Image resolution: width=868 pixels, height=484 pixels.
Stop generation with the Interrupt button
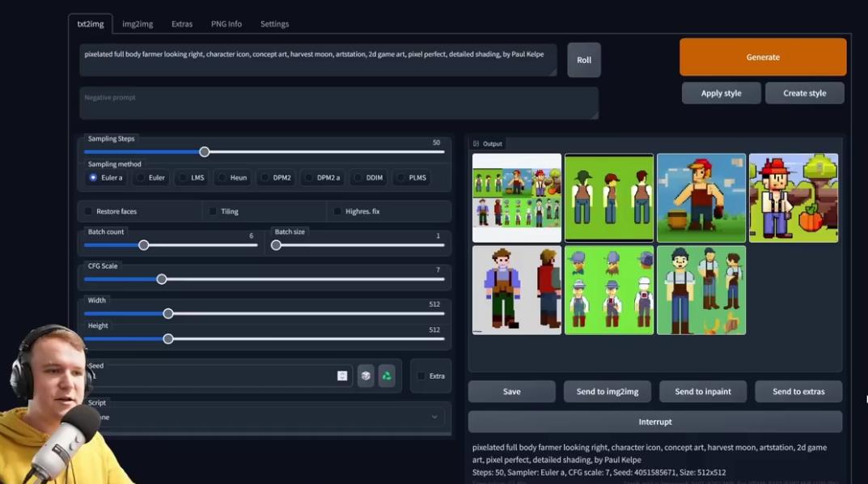(654, 422)
